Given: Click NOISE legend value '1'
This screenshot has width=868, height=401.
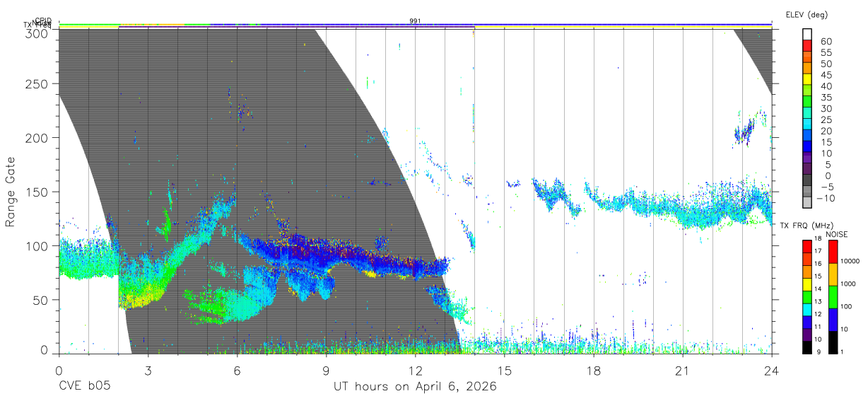Looking at the screenshot, I should pyautogui.click(x=842, y=351).
